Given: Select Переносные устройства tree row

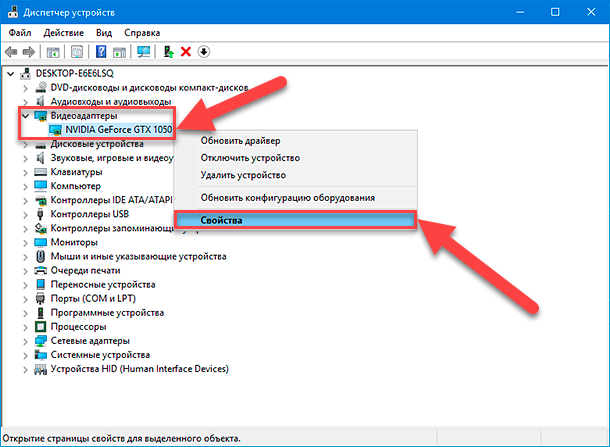Looking at the screenshot, I should (x=103, y=285).
